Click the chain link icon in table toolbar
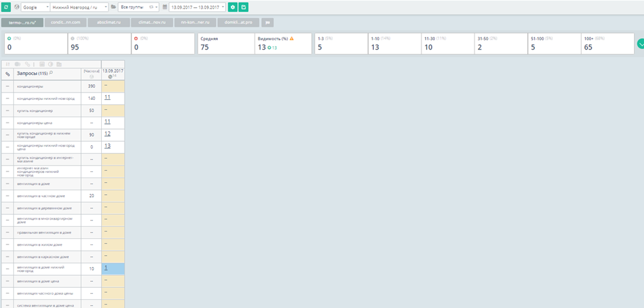644x308 pixels. 27,64
